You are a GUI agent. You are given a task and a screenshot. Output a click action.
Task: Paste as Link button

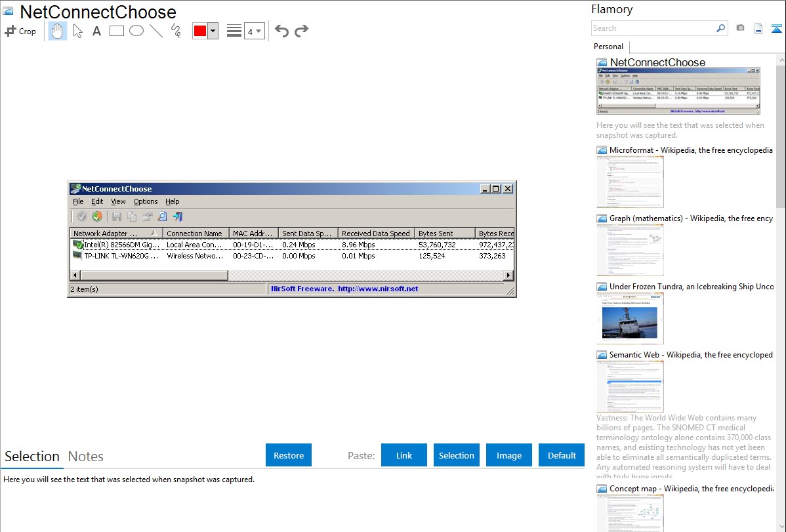click(x=404, y=455)
